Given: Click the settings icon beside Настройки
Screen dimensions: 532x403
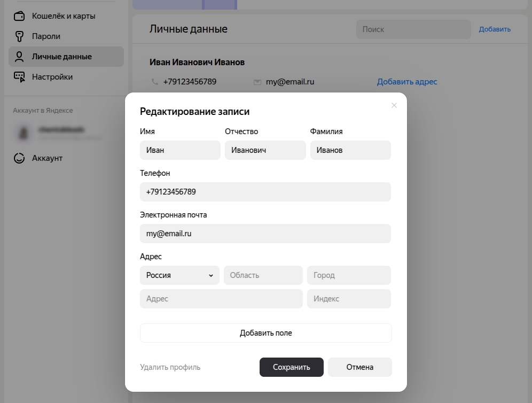Looking at the screenshot, I should point(19,77).
